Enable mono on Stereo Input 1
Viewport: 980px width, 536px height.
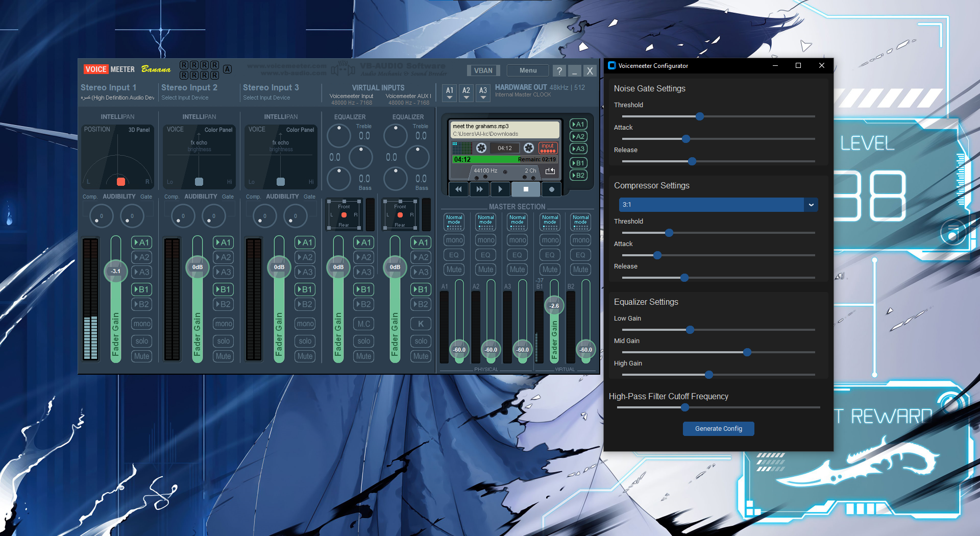point(142,324)
